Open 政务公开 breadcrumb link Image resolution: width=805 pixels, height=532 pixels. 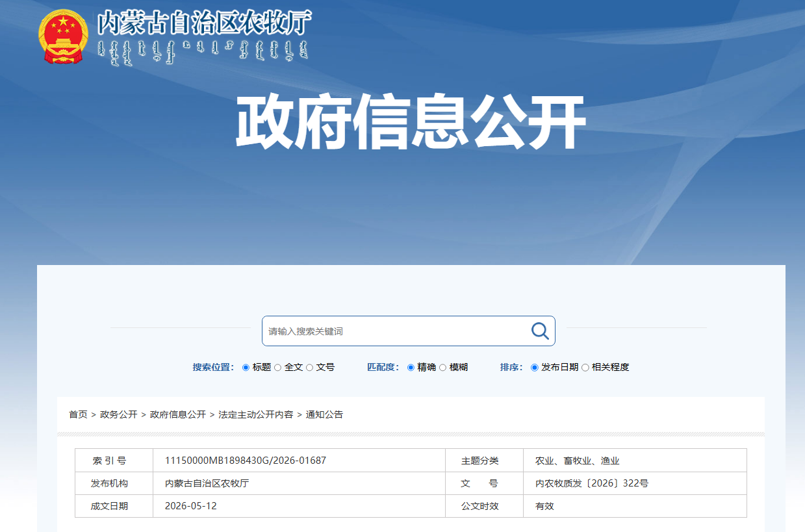(119, 414)
